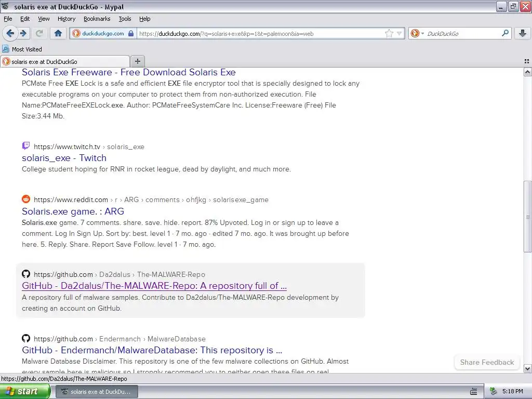Open a new tab with the plus button
Image resolution: width=532 pixels, height=399 pixels.
pos(137,61)
